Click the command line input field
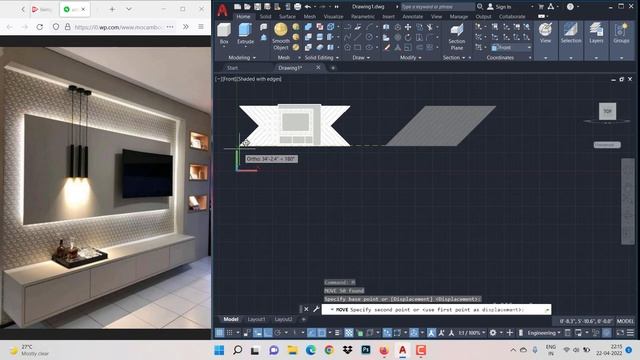This screenshot has width=640, height=360. [x=436, y=309]
